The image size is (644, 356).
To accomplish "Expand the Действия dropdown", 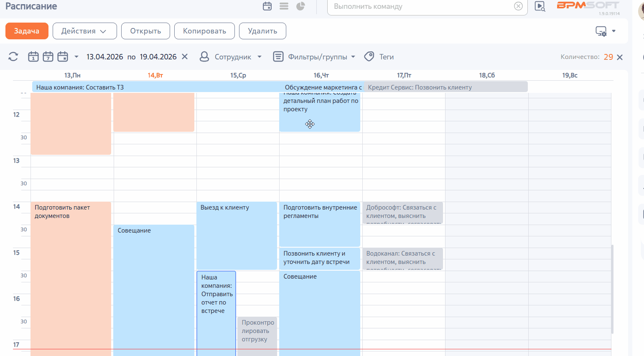I will pos(84,31).
